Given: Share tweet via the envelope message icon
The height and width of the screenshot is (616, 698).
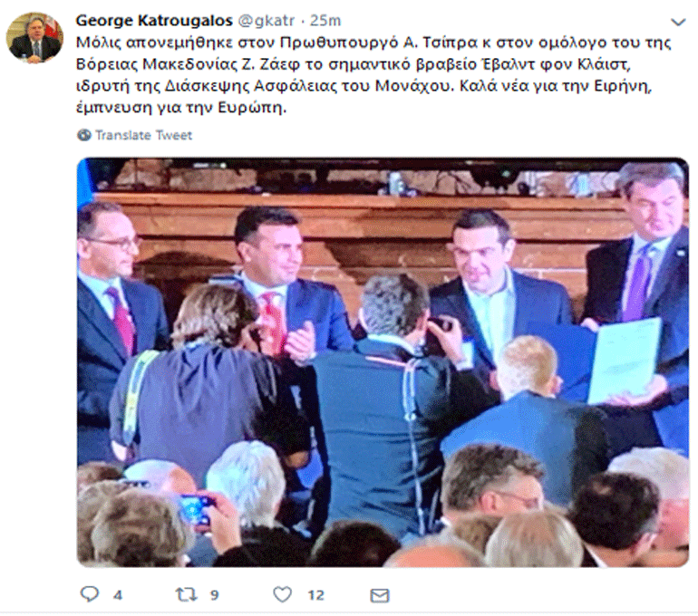Looking at the screenshot, I should [380, 595].
